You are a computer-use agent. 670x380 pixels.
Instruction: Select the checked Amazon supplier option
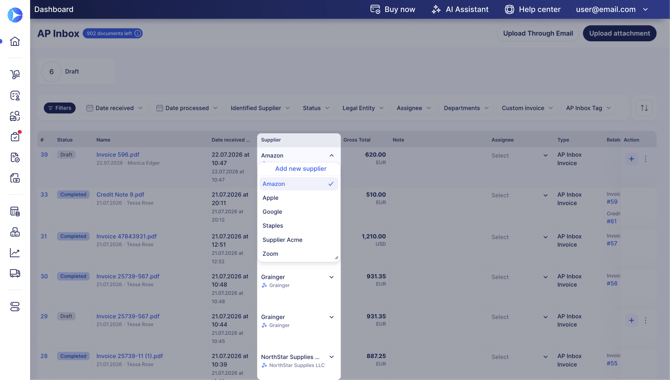298,184
